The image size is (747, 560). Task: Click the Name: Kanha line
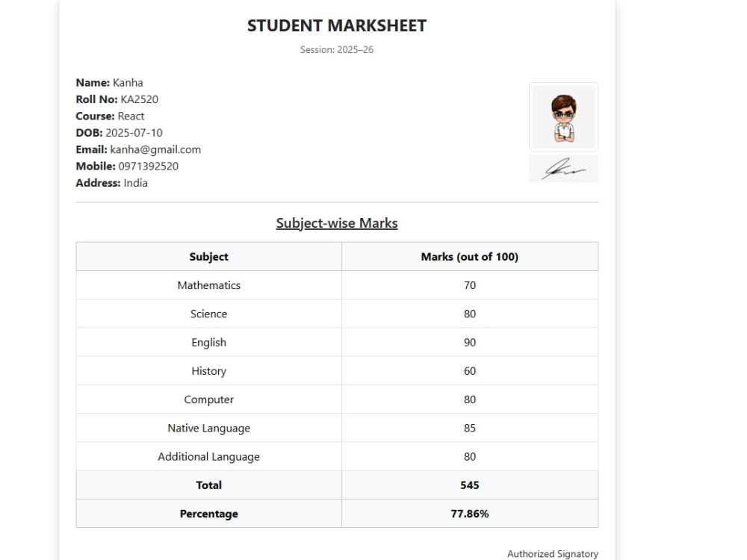(110, 82)
